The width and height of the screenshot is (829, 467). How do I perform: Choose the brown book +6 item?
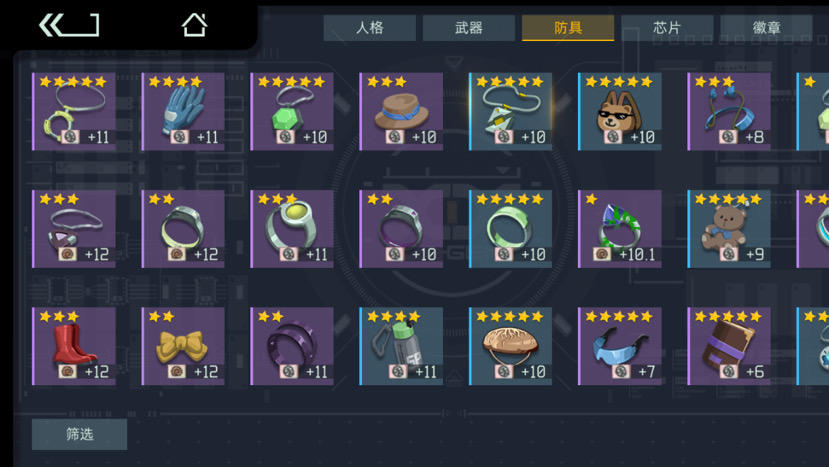729,346
